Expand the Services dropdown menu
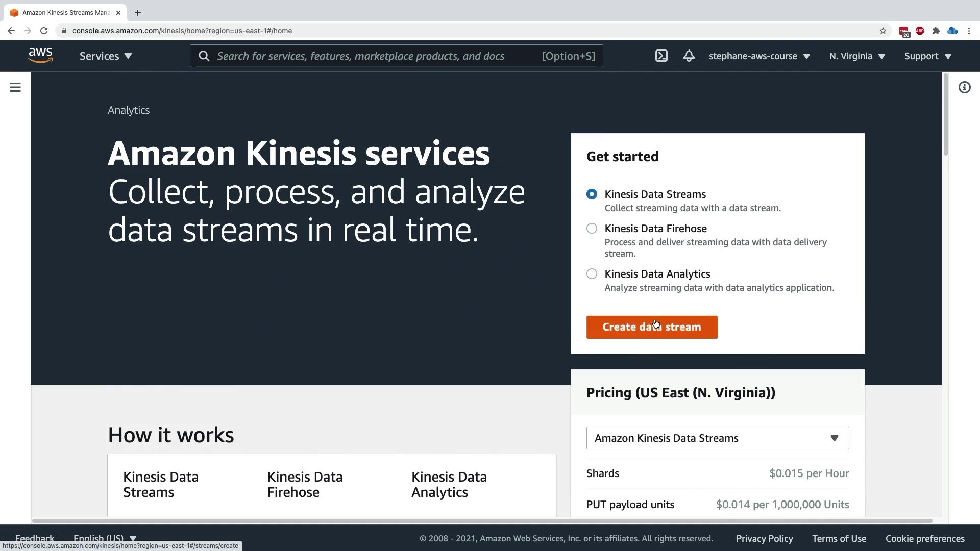The height and width of the screenshot is (551, 980). click(x=106, y=56)
